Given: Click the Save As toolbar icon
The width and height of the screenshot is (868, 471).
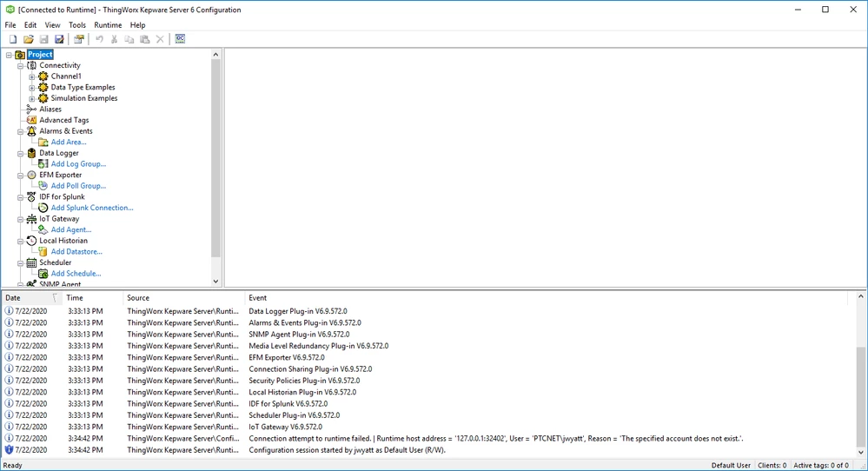Looking at the screenshot, I should (x=59, y=39).
